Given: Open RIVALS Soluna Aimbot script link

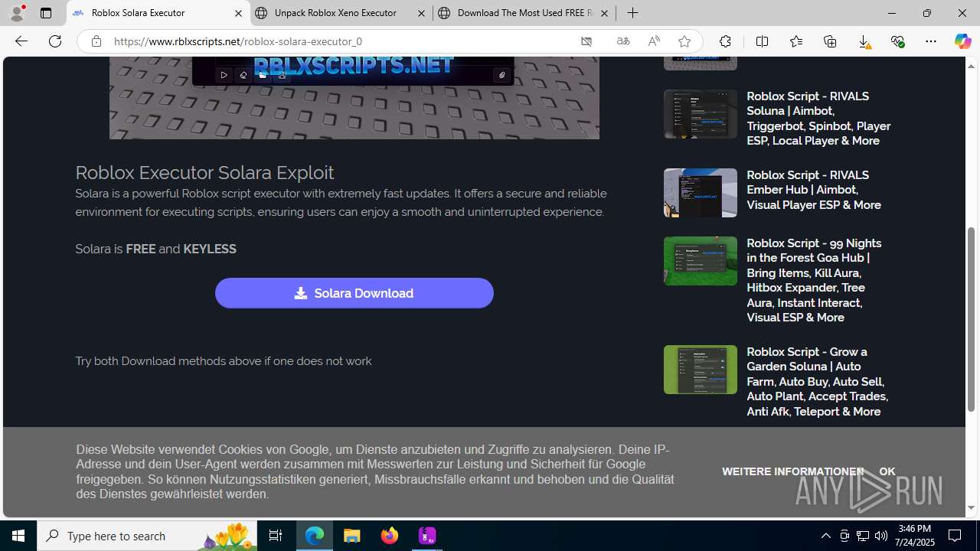Looking at the screenshot, I should [x=818, y=119].
